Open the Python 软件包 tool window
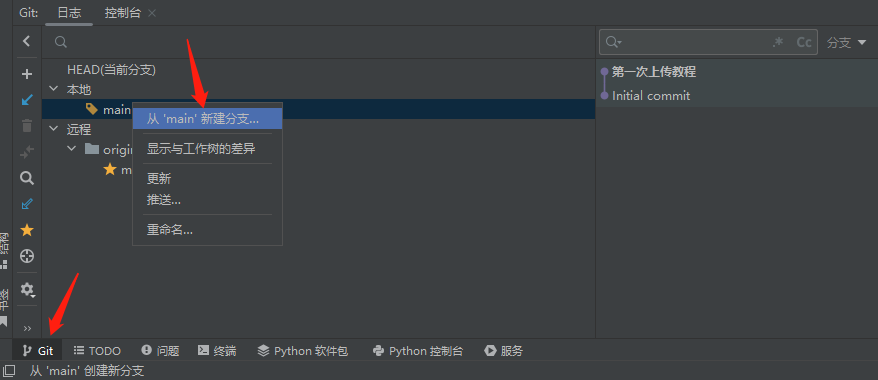The image size is (878, 380). click(x=302, y=351)
